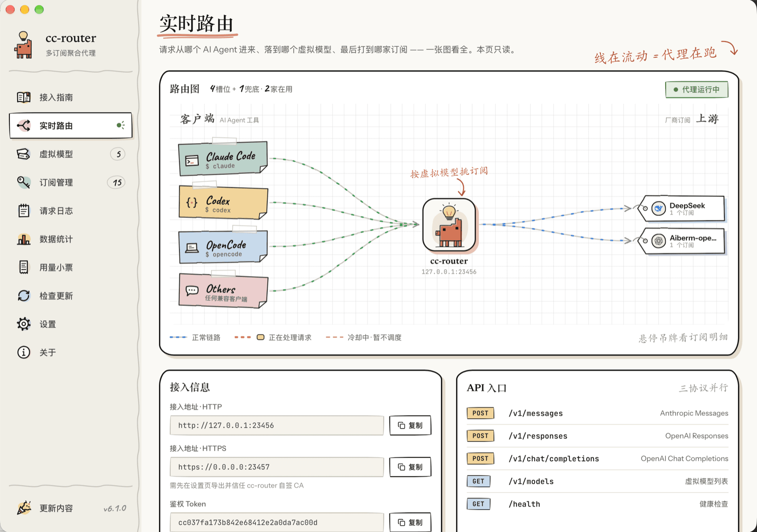Click the OpenCode laptop icon
This screenshot has height=532, width=757.
pyautogui.click(x=192, y=248)
